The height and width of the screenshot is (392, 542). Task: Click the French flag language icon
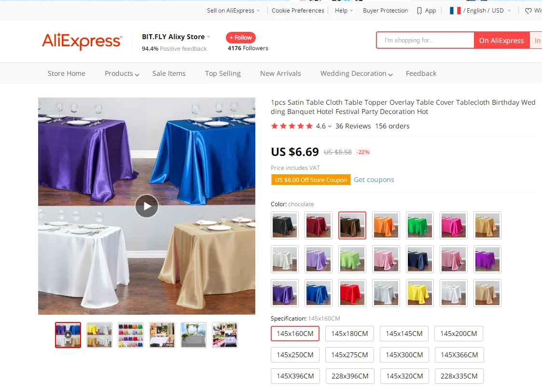coord(455,11)
